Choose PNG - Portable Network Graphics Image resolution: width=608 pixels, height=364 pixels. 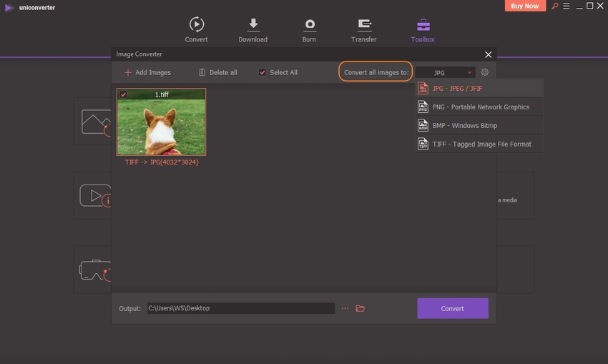(478, 107)
